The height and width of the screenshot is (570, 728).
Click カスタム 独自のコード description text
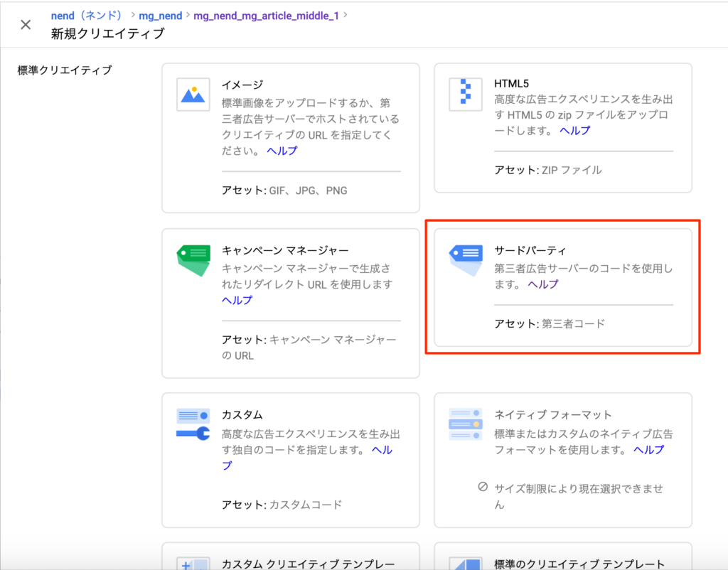pyautogui.click(x=311, y=442)
